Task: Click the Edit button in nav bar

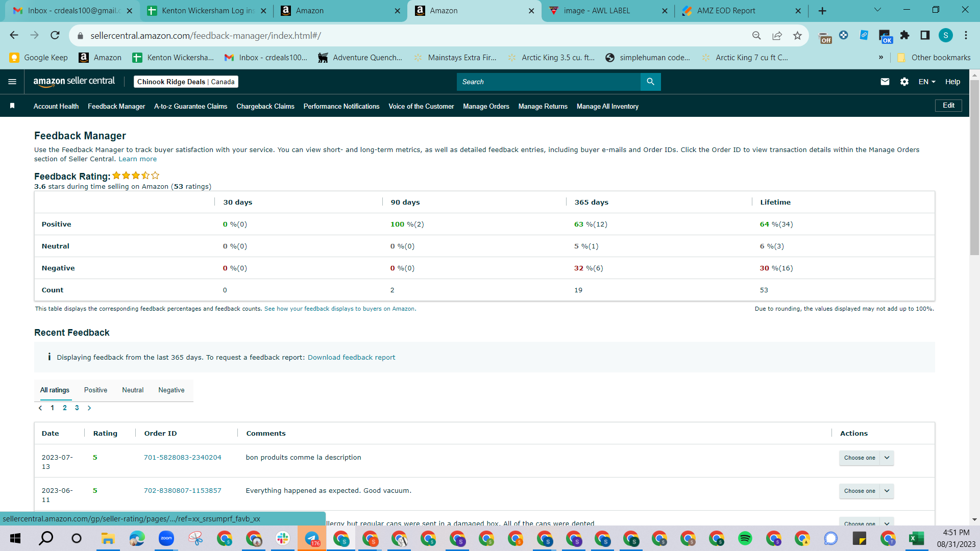Action: 948,106
